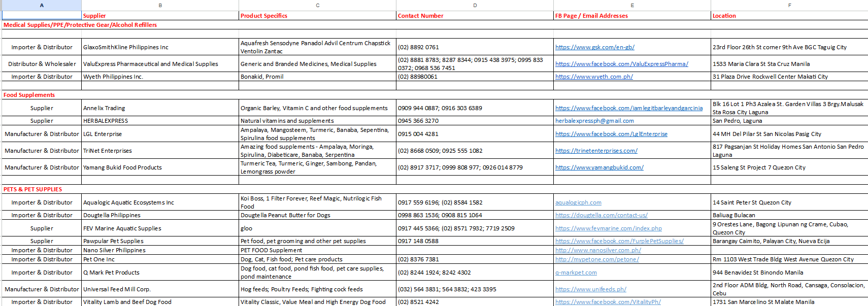
Task: Open ValuExpressPharma Facebook link
Action: coord(621,64)
